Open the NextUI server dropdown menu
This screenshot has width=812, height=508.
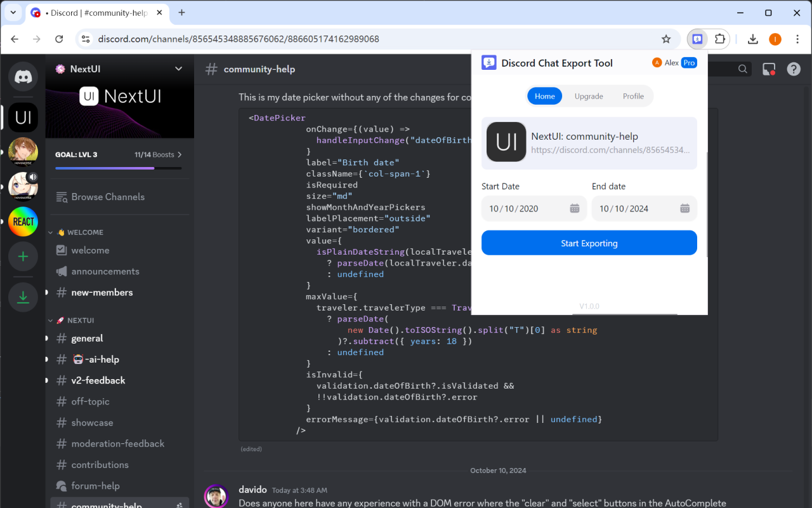pos(178,69)
